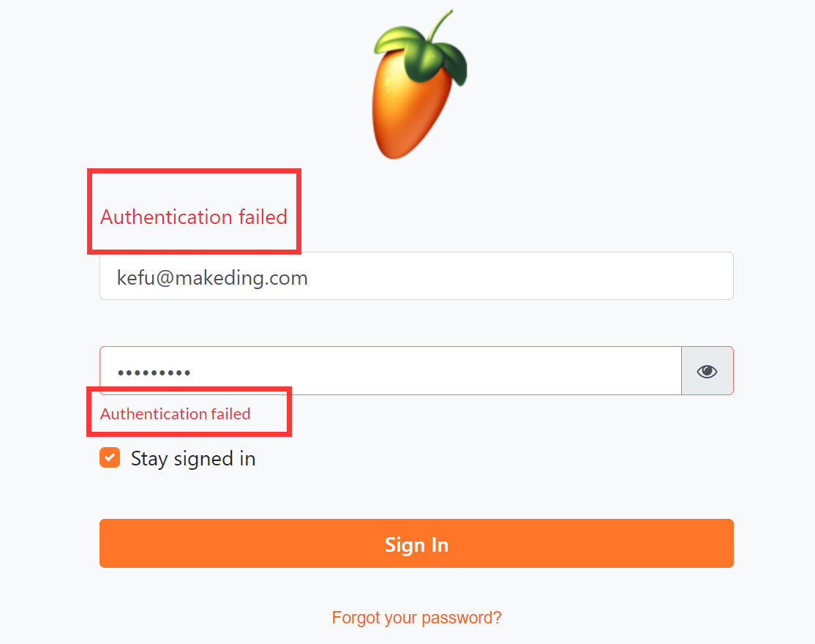Focus the email address input field
This screenshot has height=644, width=815.
416,277
